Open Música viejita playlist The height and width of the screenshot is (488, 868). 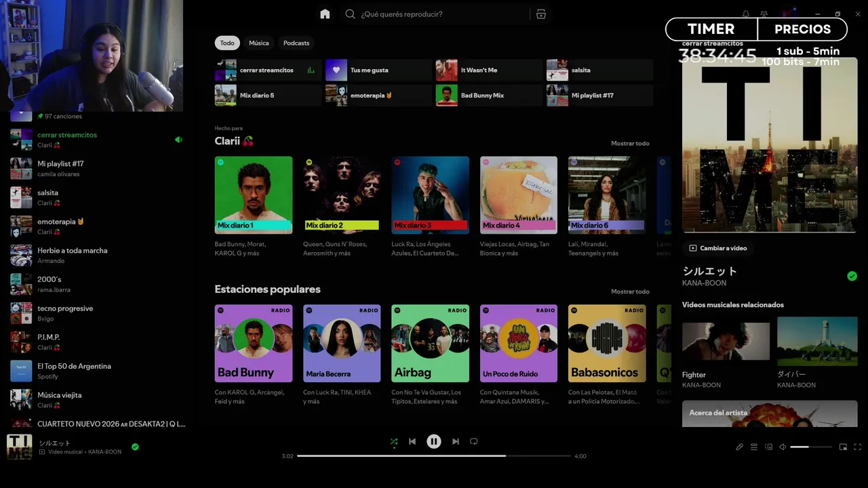point(97,400)
